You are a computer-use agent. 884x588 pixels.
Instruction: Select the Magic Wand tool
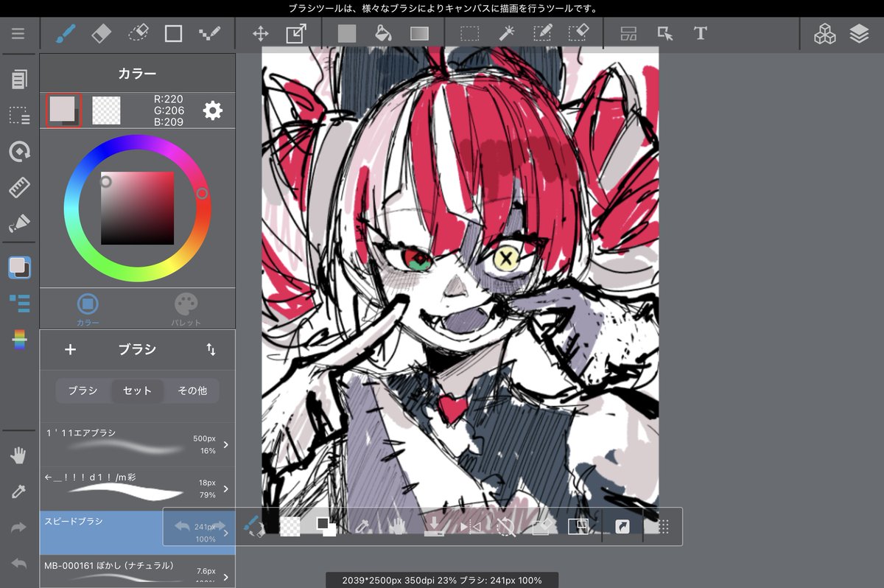[x=506, y=34]
